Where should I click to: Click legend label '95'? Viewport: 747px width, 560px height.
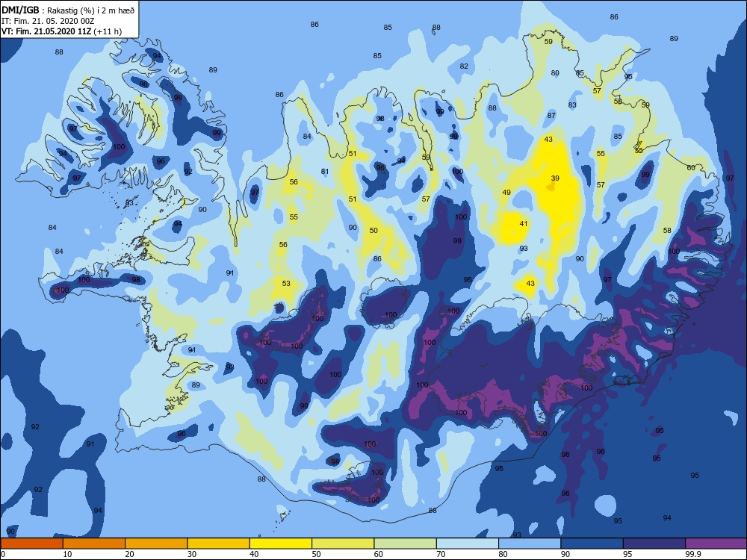click(627, 554)
